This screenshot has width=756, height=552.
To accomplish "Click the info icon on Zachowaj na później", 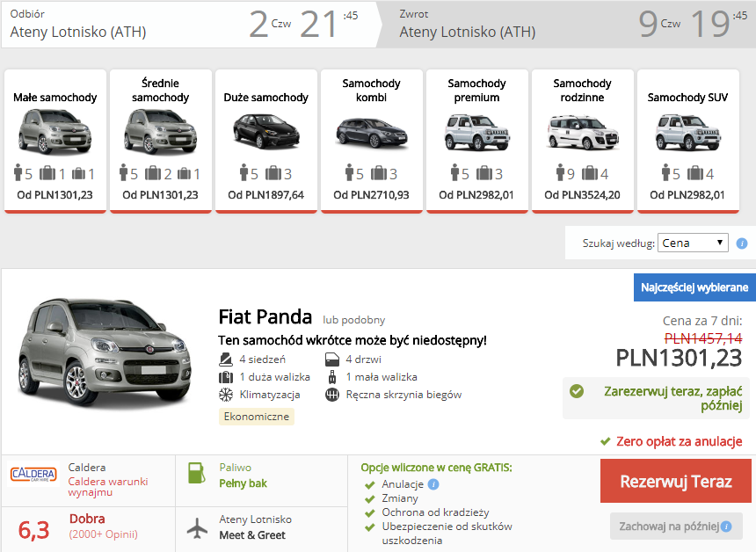I will click(x=726, y=527).
